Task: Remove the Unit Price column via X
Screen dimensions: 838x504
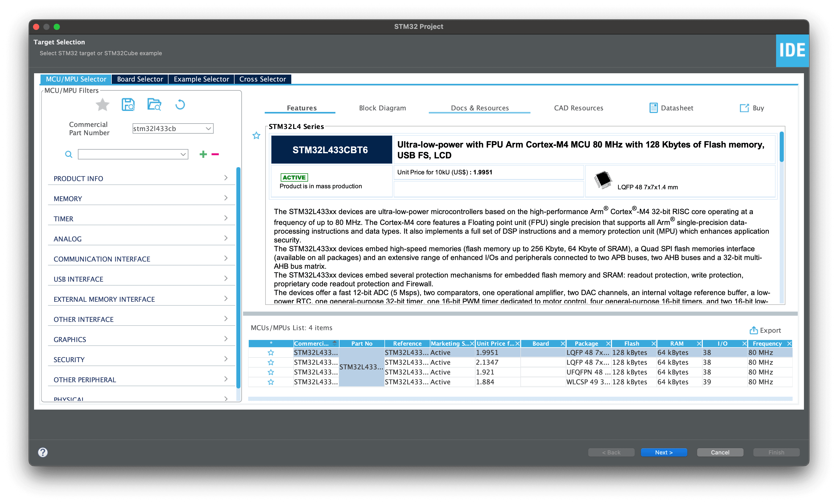Action: point(517,344)
